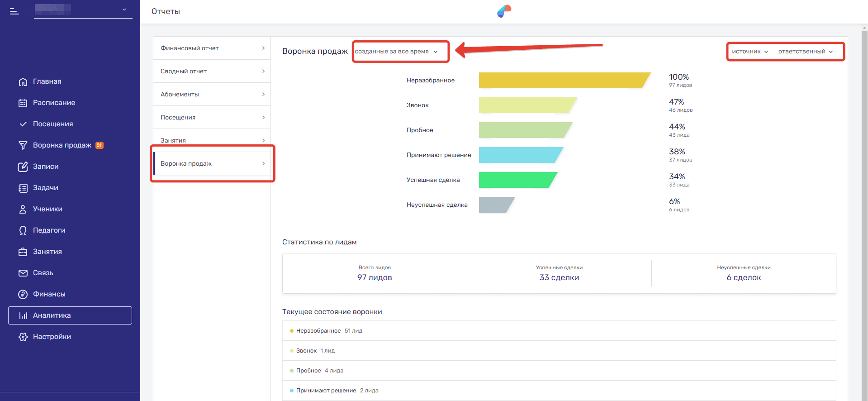Expand the 'ответственный' filter dropdown
Image resolution: width=868 pixels, height=401 pixels.
click(805, 52)
